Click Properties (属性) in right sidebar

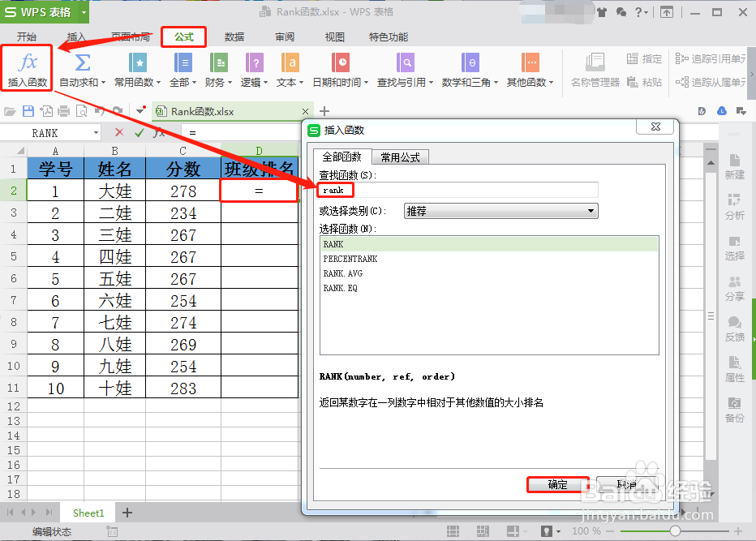point(735,369)
